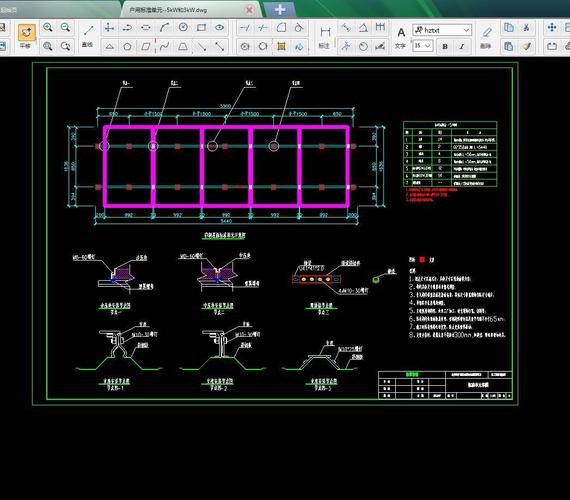
Task: Toggle the eye visibility icon
Action: coord(219,28)
